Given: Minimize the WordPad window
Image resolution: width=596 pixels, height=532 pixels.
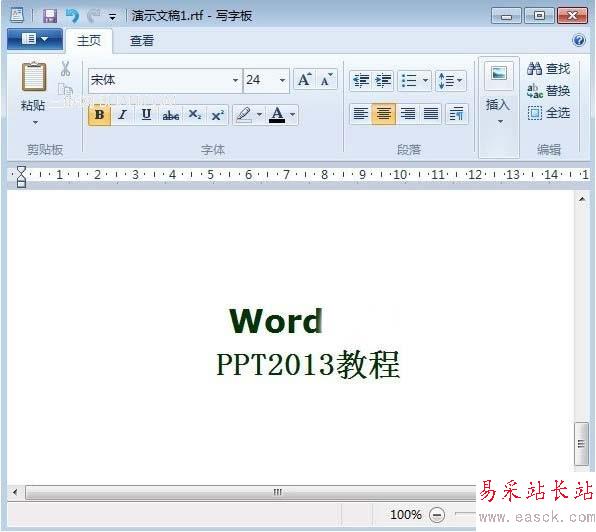Looking at the screenshot, I should [x=506, y=16].
